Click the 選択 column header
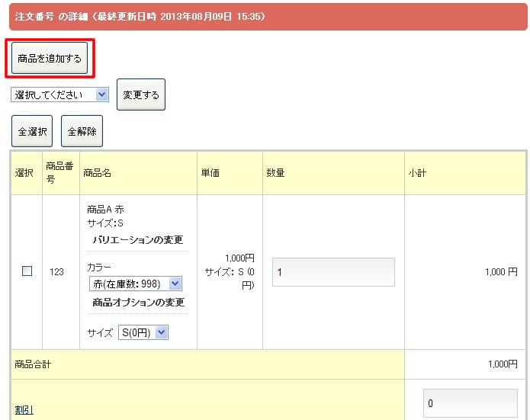The width and height of the screenshot is (530, 420). [24, 173]
